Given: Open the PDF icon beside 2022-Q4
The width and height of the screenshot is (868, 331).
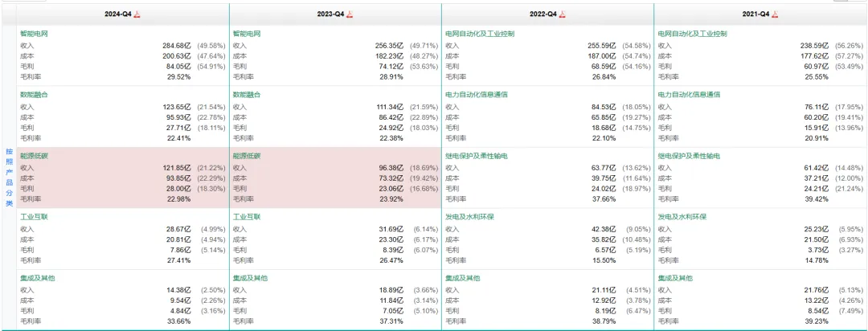Looking at the screenshot, I should (x=563, y=14).
